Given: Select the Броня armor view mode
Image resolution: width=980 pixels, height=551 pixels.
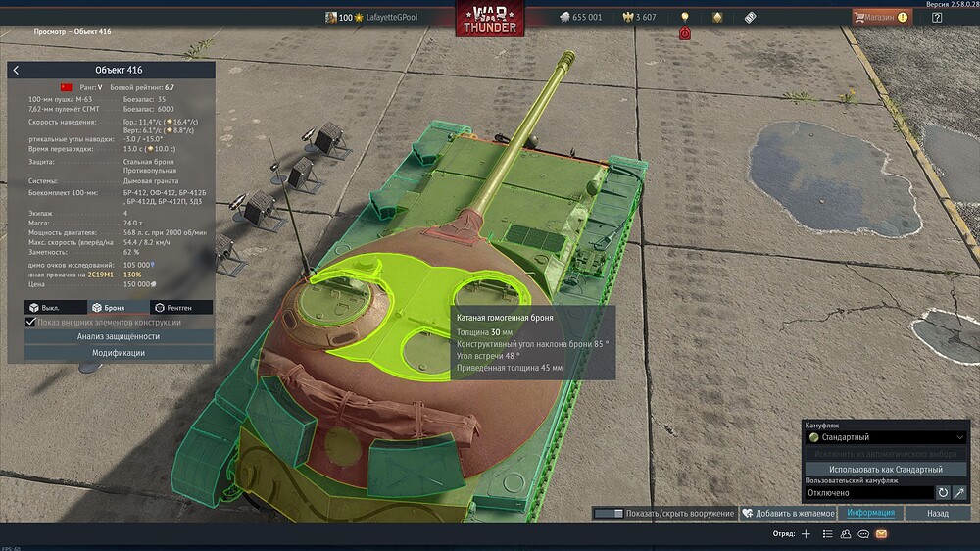Looking at the screenshot, I should 119,307.
